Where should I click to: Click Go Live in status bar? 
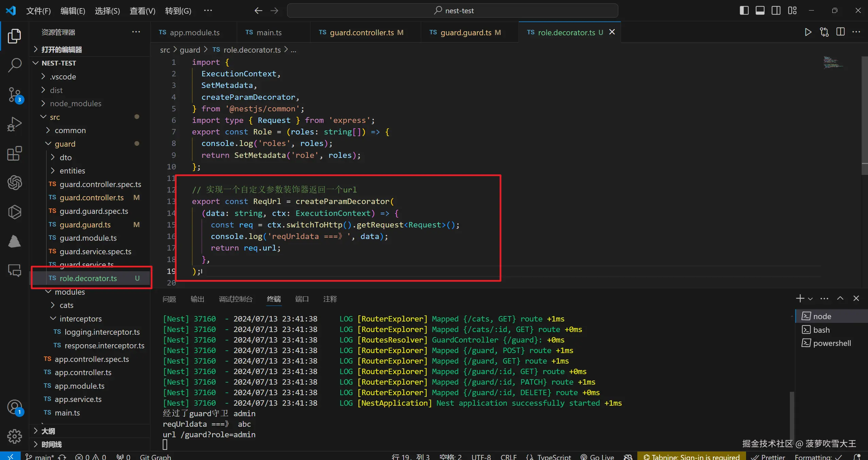click(x=598, y=457)
